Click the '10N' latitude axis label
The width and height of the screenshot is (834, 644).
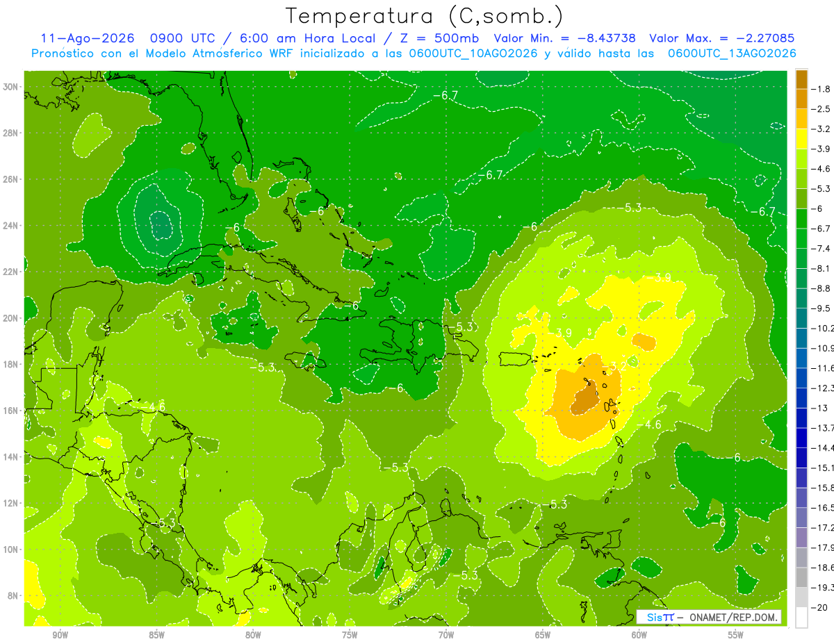(x=11, y=550)
